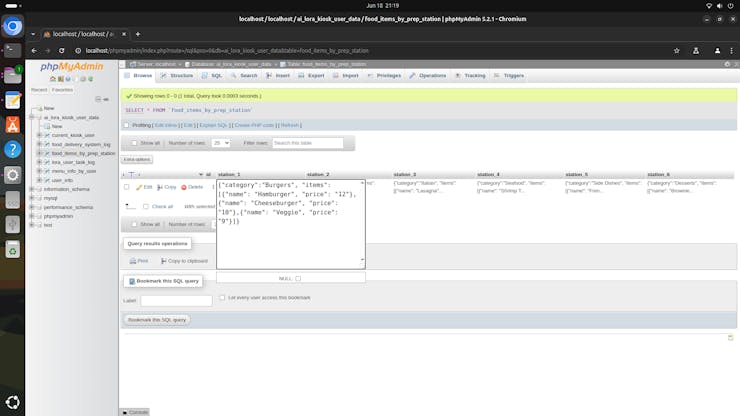Close the localhost browser tab

(124, 34)
